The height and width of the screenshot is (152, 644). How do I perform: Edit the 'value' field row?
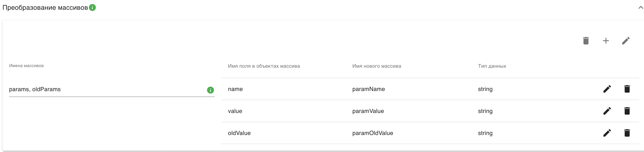click(x=607, y=111)
